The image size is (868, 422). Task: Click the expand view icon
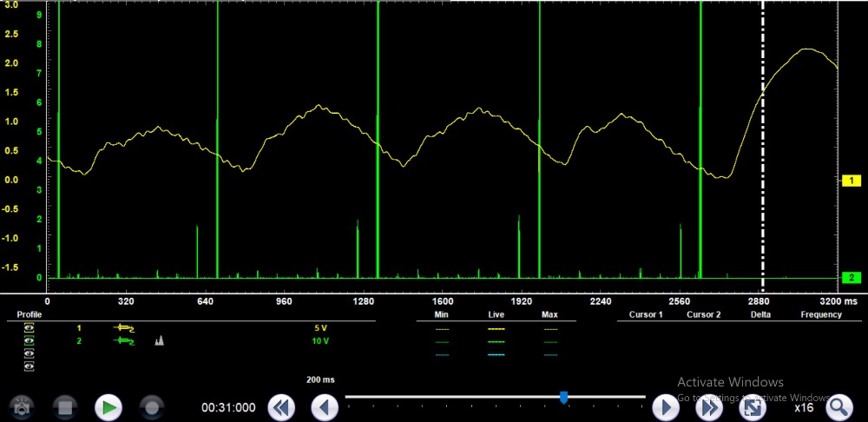pyautogui.click(x=754, y=406)
